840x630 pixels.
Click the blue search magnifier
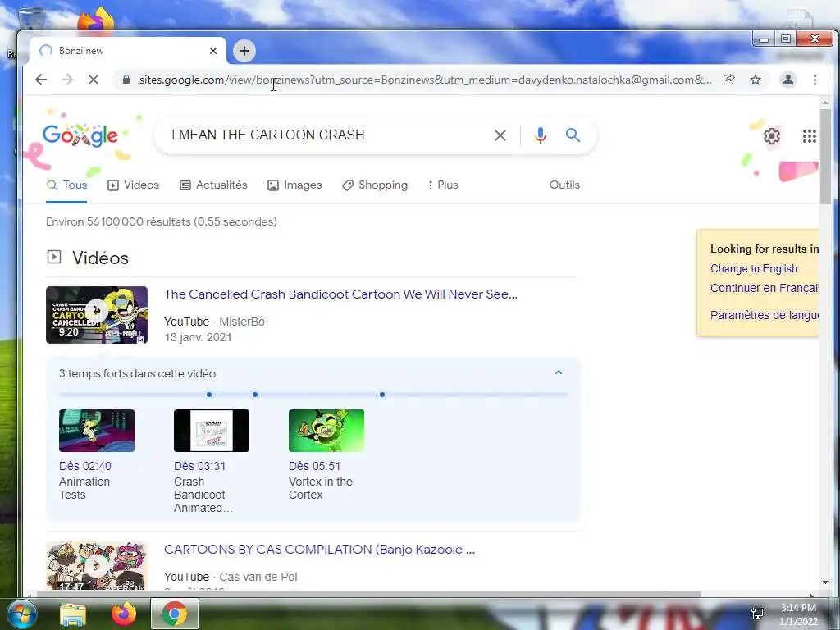(573, 135)
